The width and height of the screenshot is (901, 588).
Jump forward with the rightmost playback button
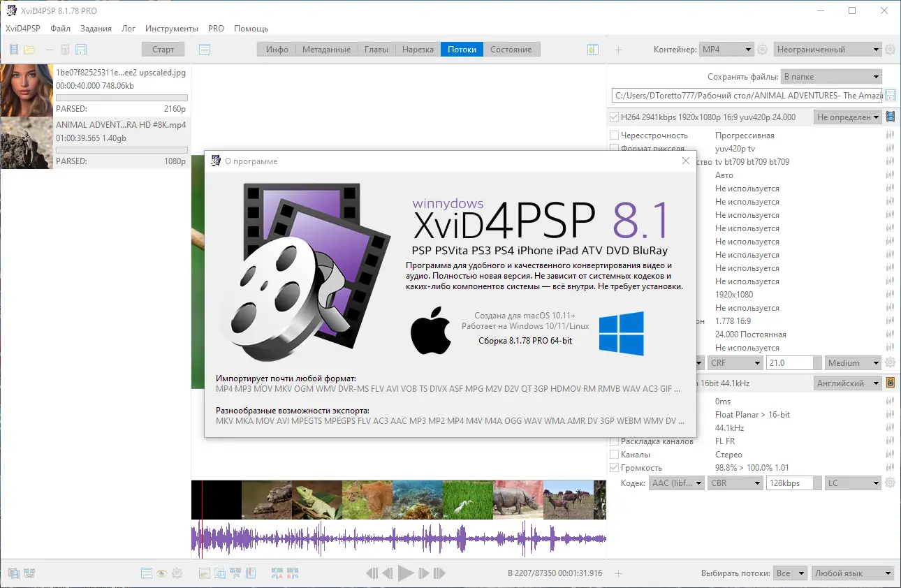coord(439,573)
